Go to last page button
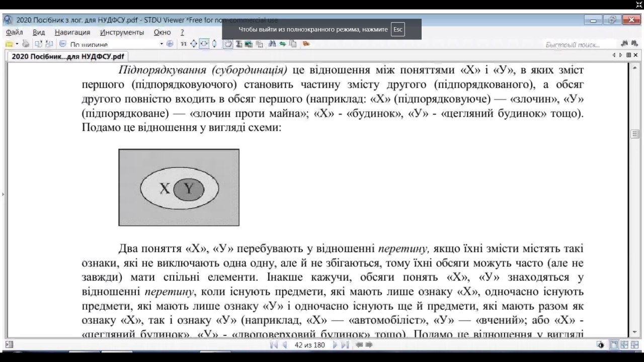This screenshot has width=644, height=362. tap(345, 345)
